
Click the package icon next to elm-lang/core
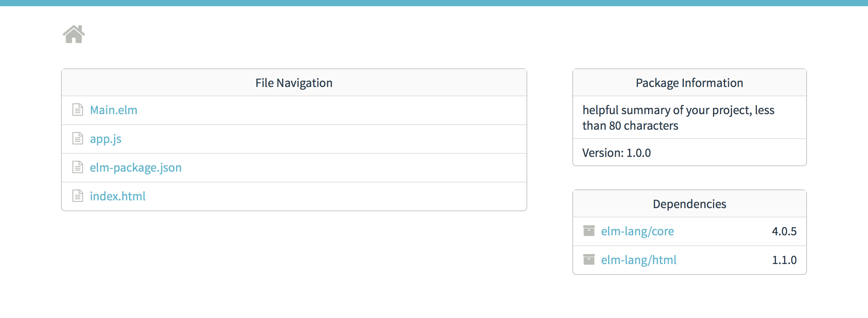pos(589,231)
